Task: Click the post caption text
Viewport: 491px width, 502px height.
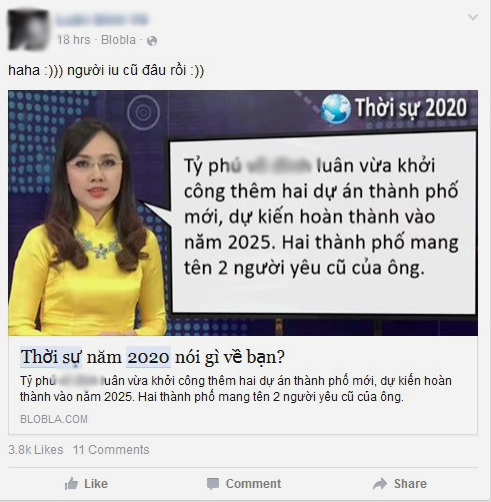Action: [x=106, y=70]
